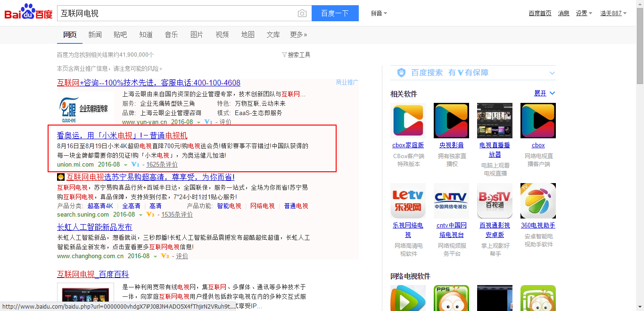644x311 pixels.
Task: Open the 消息 link
Action: coord(563,13)
